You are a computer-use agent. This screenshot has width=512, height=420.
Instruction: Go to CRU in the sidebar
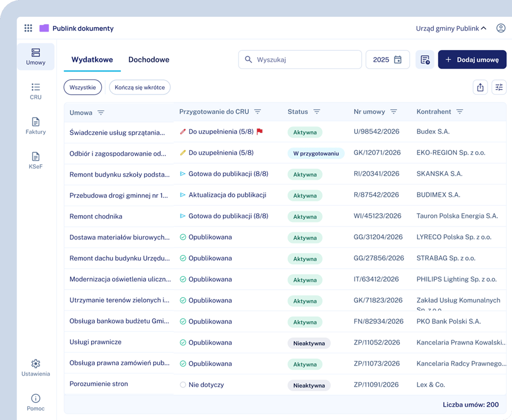[x=36, y=91]
